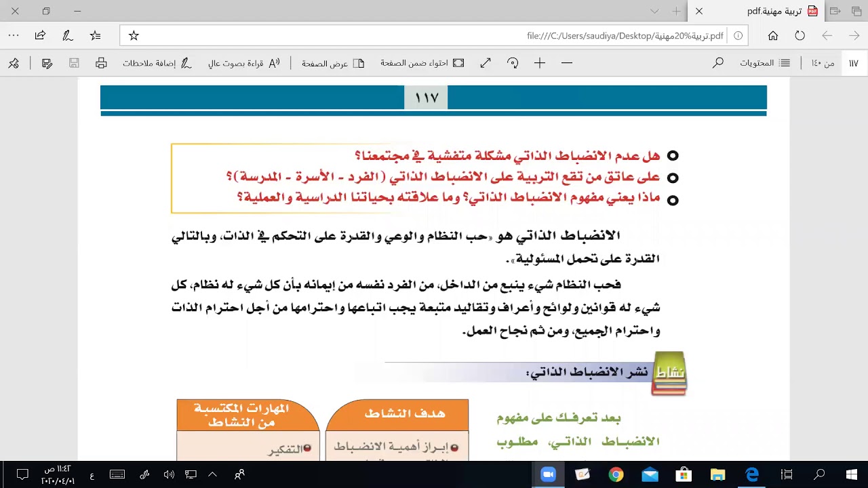Image resolution: width=868 pixels, height=488 pixels.
Task: Open the whiteboard app beside Chrome on the taskbar
Action: (582, 474)
